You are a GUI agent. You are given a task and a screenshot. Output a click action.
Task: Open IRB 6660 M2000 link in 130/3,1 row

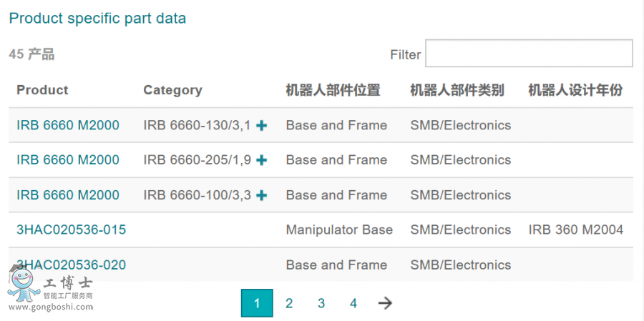68,125
